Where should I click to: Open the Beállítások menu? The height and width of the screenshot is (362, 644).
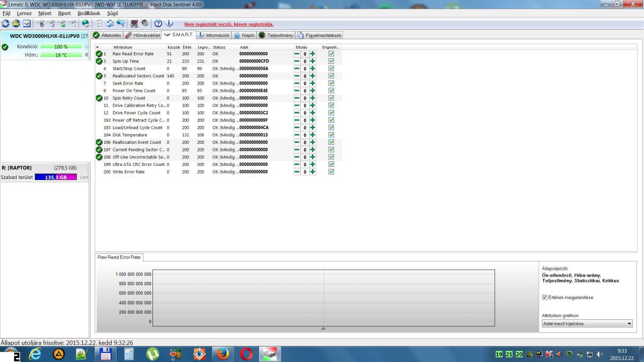pyautogui.click(x=89, y=13)
